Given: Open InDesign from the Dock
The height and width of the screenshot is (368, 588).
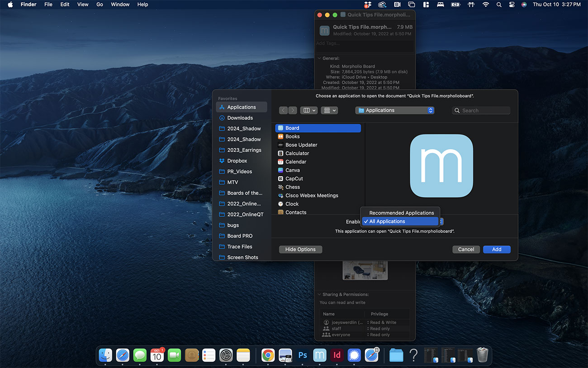Looking at the screenshot, I should click(337, 355).
